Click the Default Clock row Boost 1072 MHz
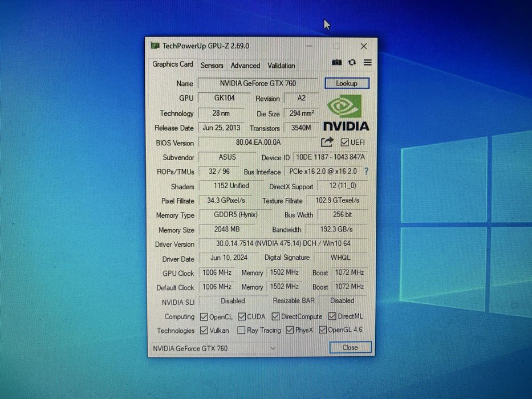The height and width of the screenshot is (399, 532). click(x=350, y=287)
